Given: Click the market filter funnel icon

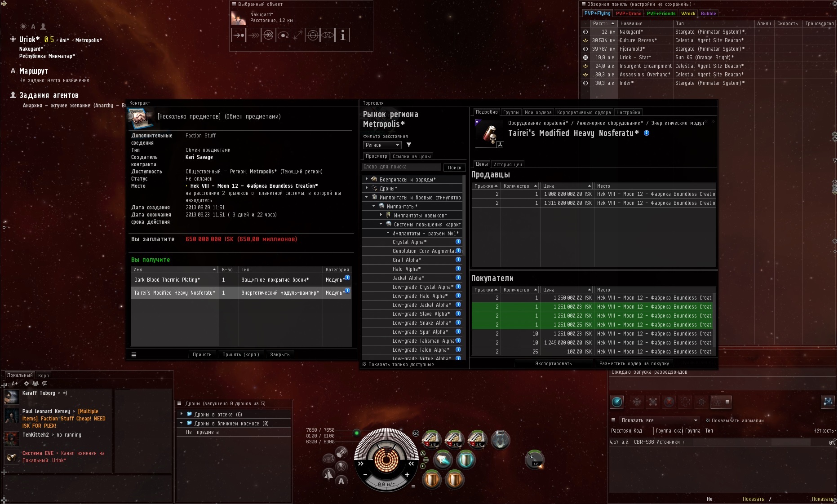Looking at the screenshot, I should click(409, 145).
